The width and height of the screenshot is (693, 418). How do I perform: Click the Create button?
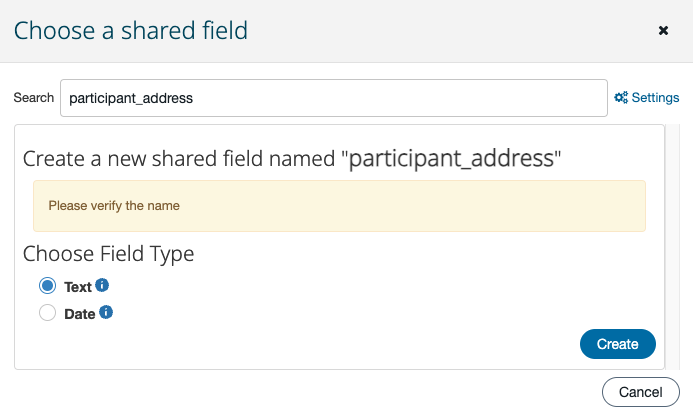[x=617, y=344]
